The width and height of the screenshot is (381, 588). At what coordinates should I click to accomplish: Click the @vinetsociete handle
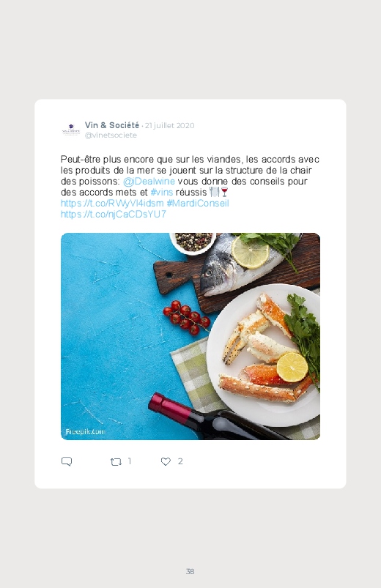(111, 135)
